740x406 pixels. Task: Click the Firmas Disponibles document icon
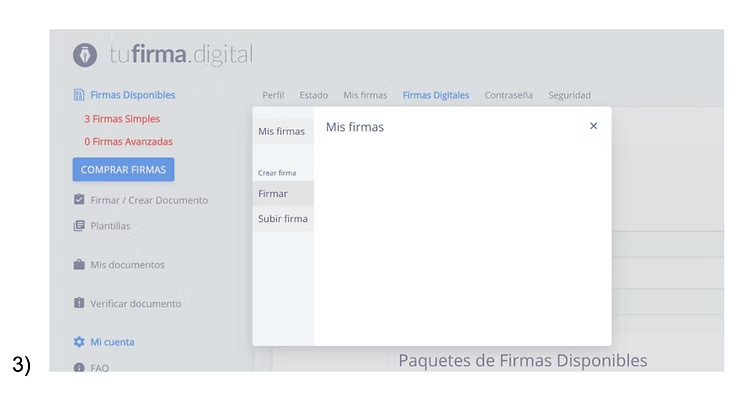pos(79,95)
